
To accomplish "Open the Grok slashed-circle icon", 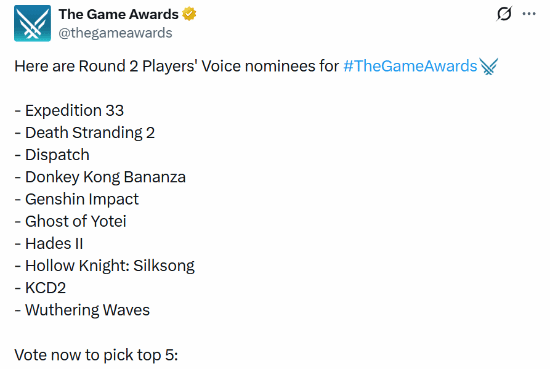I will [x=504, y=14].
